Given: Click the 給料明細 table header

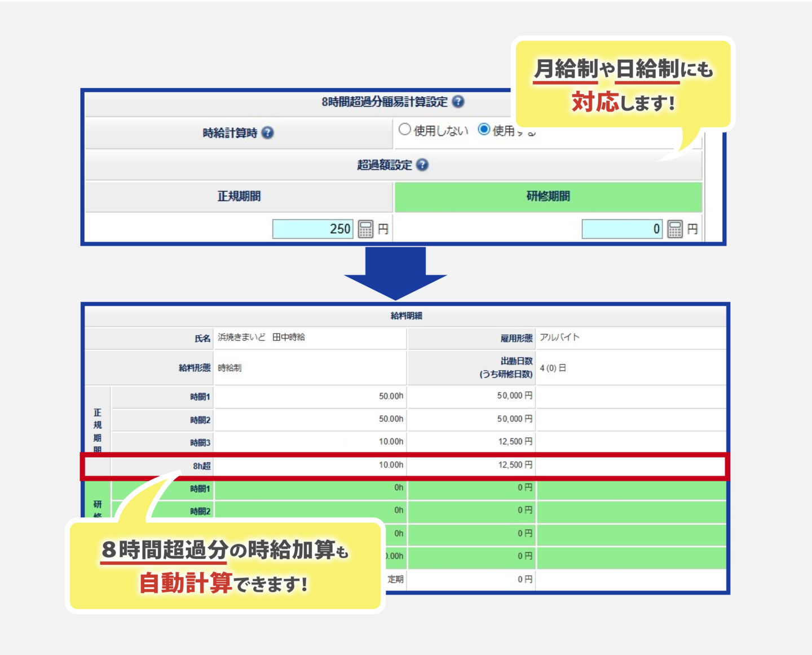Looking at the screenshot, I should (x=406, y=316).
